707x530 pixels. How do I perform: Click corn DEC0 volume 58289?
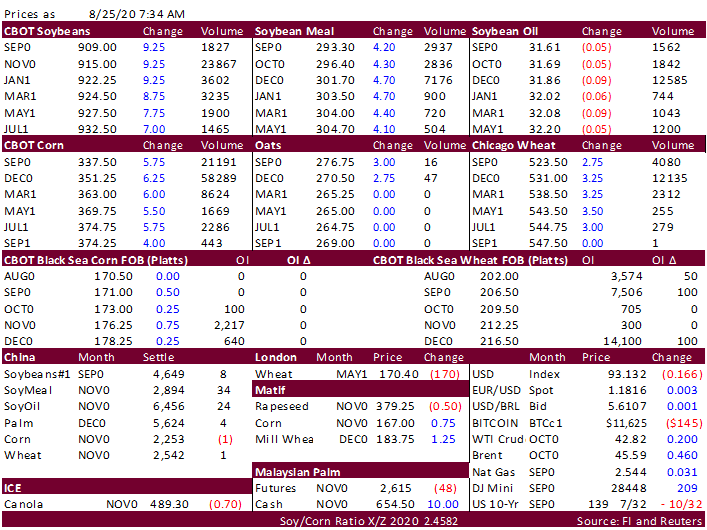[x=219, y=178]
